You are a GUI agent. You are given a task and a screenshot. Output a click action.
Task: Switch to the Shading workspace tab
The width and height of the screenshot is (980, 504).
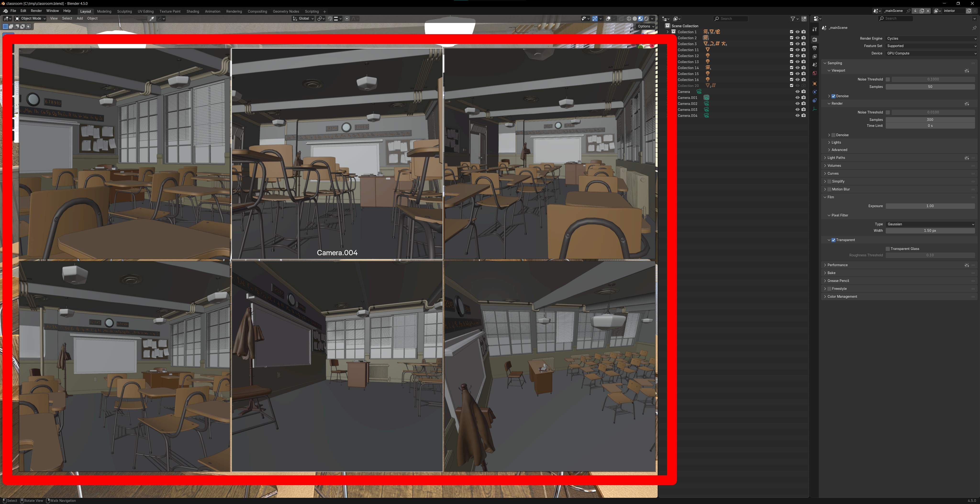193,11
